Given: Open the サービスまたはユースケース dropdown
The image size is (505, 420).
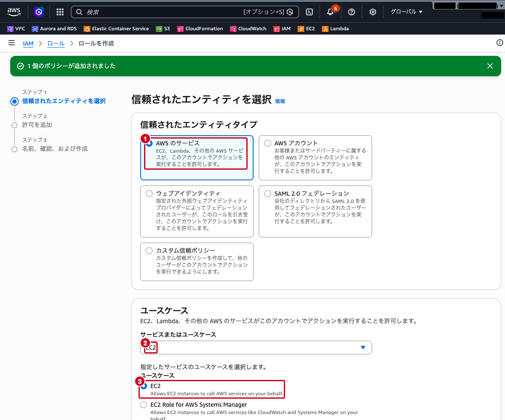Looking at the screenshot, I should pyautogui.click(x=256, y=348).
